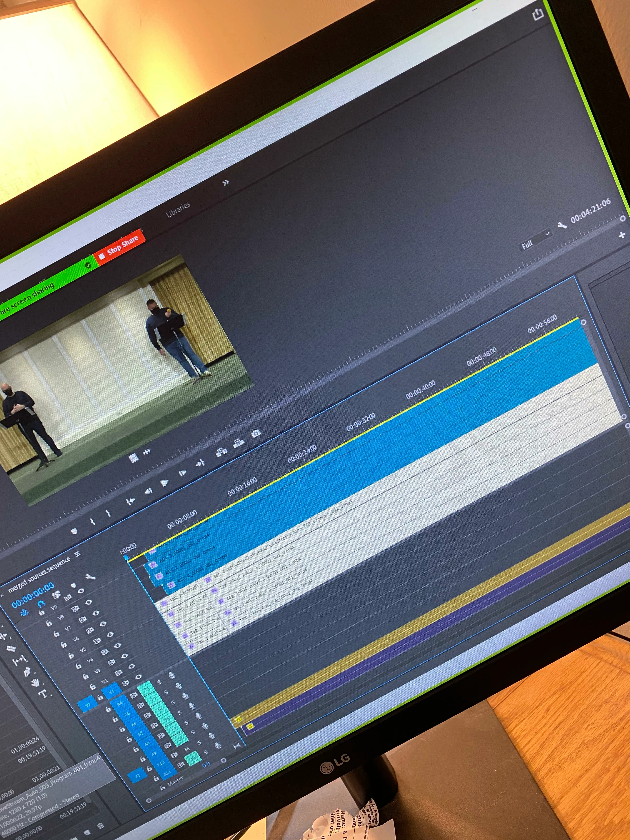Open the merged sources sequence panel menu
The width and height of the screenshot is (630, 840).
[77, 554]
